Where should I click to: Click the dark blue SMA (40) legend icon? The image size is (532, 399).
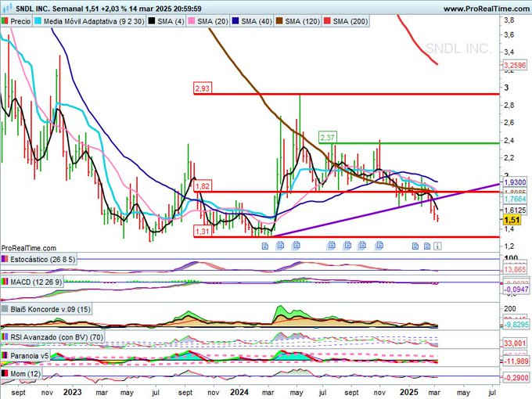pos(235,21)
